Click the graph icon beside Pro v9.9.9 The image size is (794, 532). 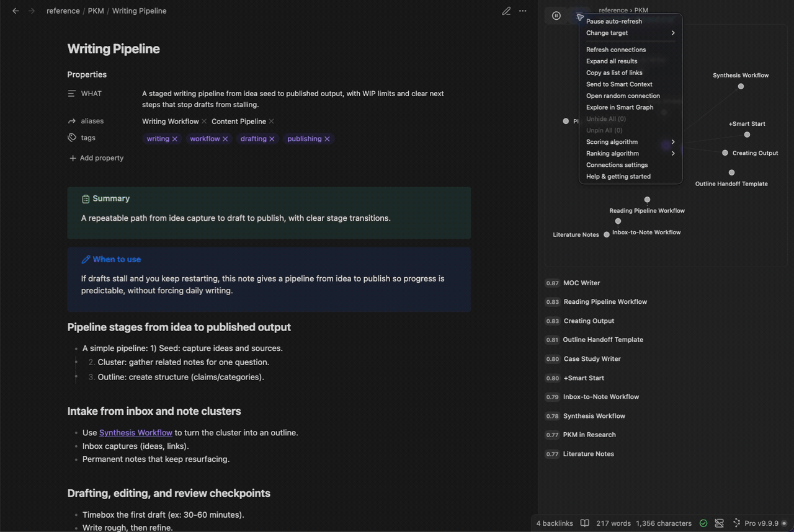pyautogui.click(x=736, y=523)
